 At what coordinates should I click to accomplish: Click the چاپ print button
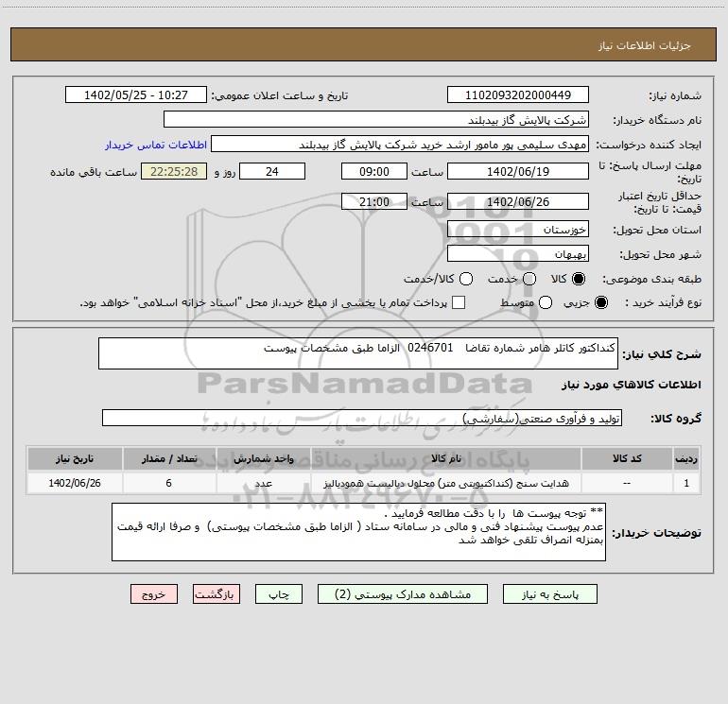[x=279, y=594]
